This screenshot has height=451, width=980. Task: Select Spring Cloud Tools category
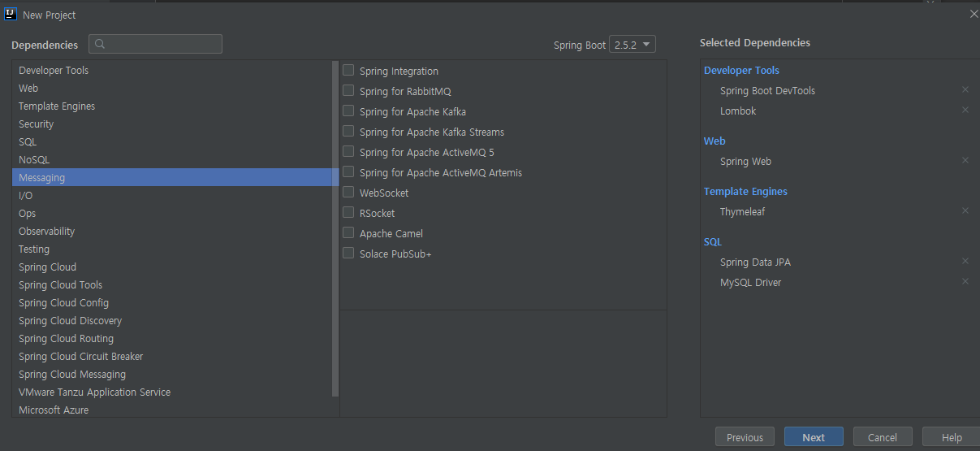(172, 285)
